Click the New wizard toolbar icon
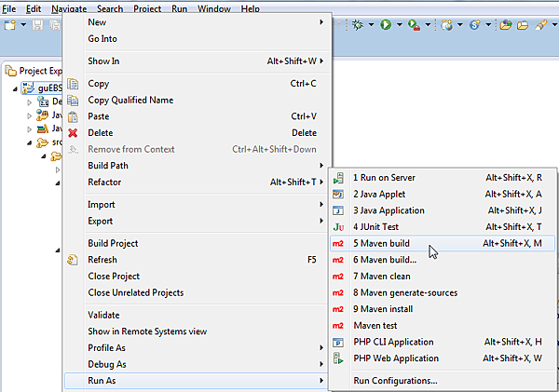Viewport: 559px width, 392px height. (x=9, y=25)
